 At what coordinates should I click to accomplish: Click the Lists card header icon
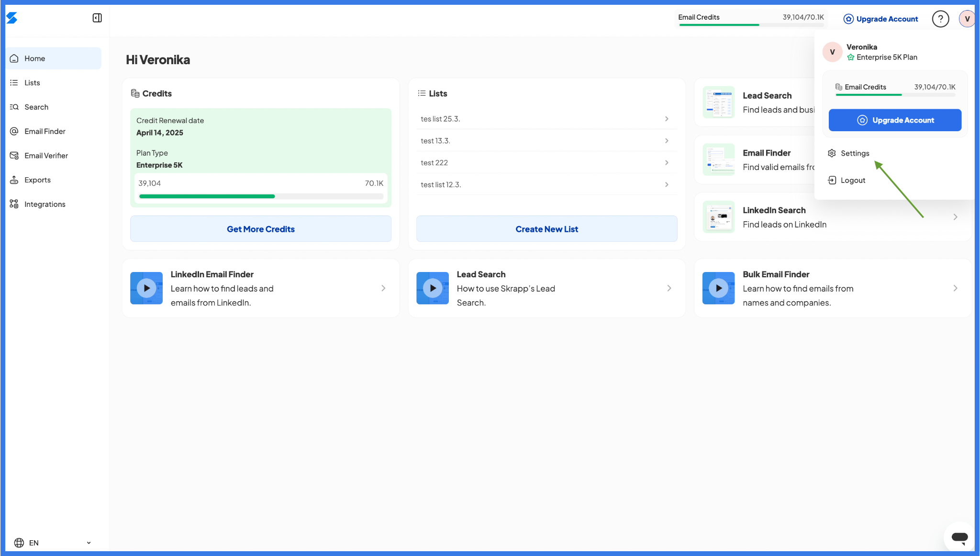422,93
